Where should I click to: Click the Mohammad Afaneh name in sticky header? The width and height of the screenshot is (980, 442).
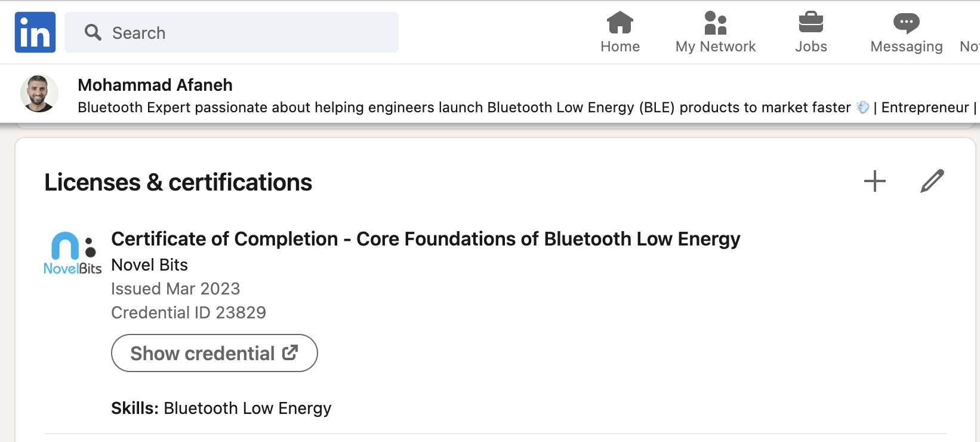(155, 85)
